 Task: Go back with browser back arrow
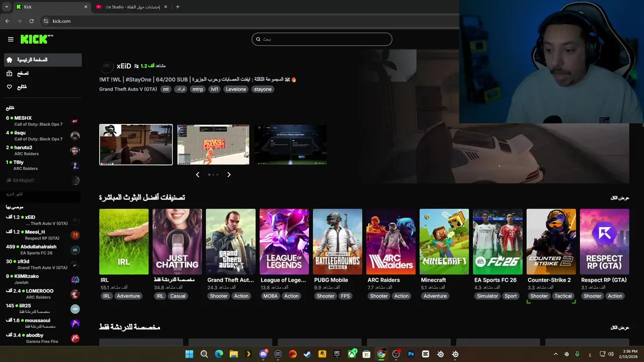point(7,21)
